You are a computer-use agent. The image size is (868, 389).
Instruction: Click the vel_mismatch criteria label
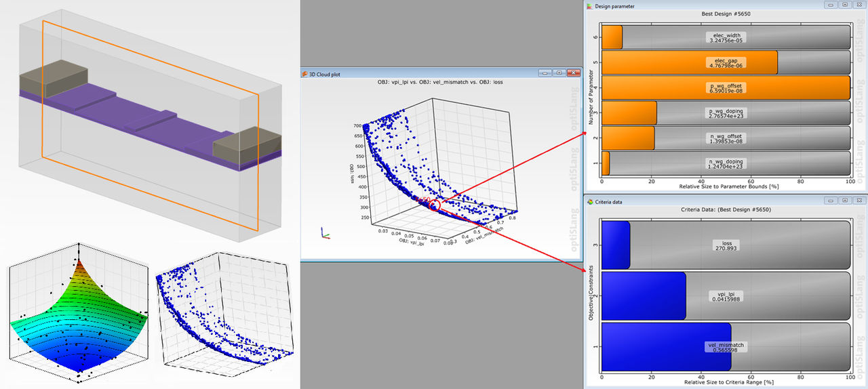click(726, 346)
